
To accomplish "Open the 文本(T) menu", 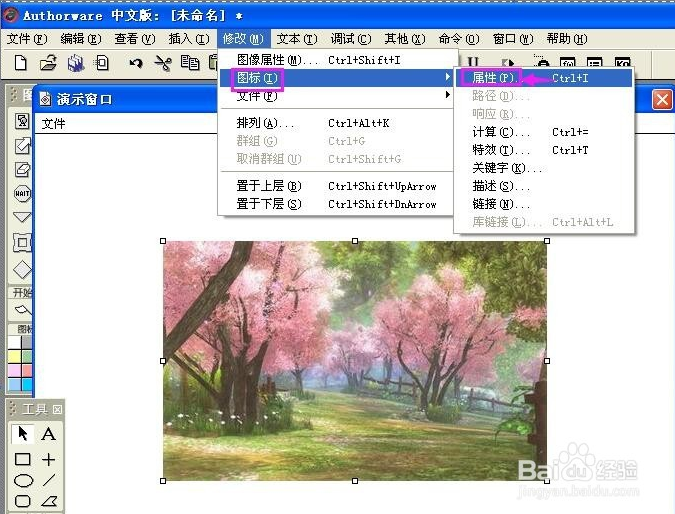I will click(297, 39).
